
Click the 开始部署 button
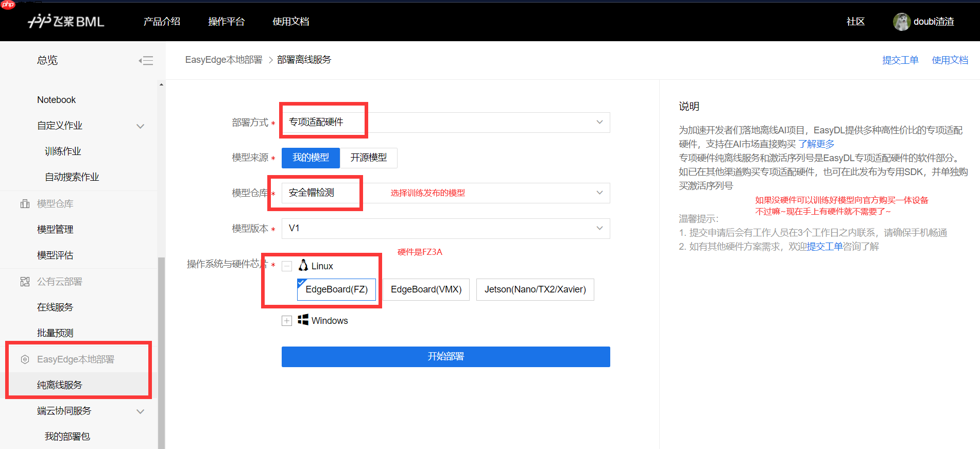(445, 356)
